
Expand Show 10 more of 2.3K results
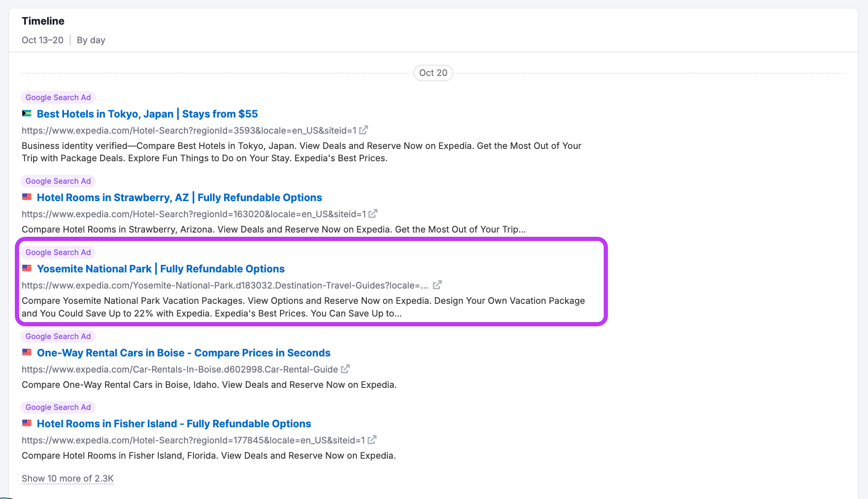[67, 478]
